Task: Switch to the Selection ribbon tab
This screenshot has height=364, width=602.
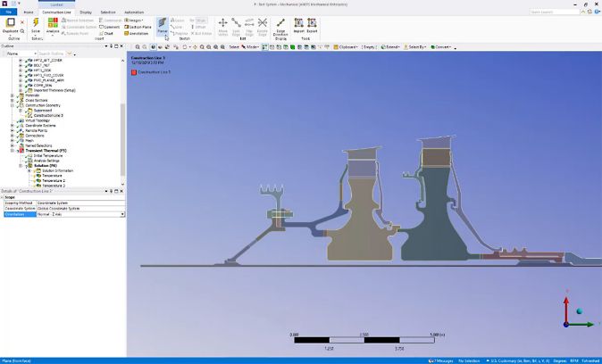Action: 108,12
